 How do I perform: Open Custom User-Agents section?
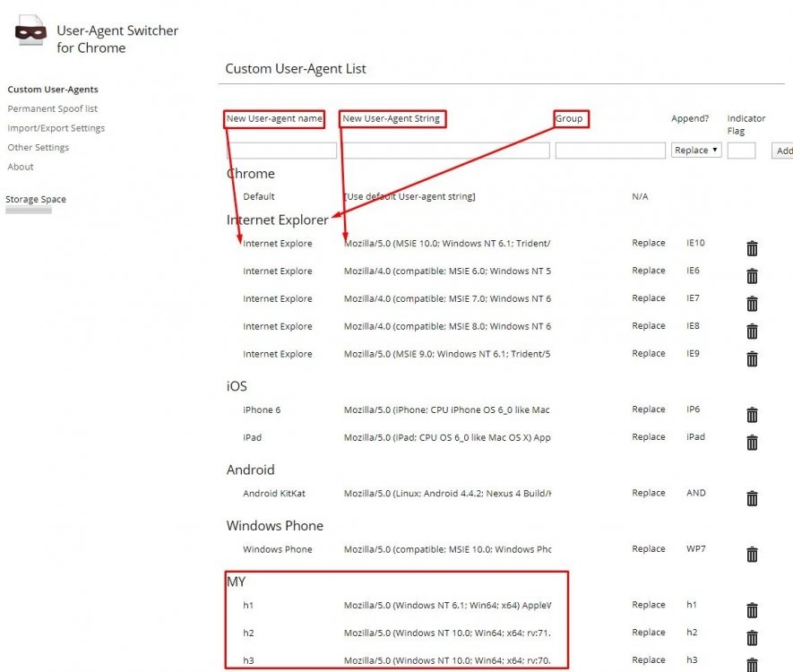[53, 90]
